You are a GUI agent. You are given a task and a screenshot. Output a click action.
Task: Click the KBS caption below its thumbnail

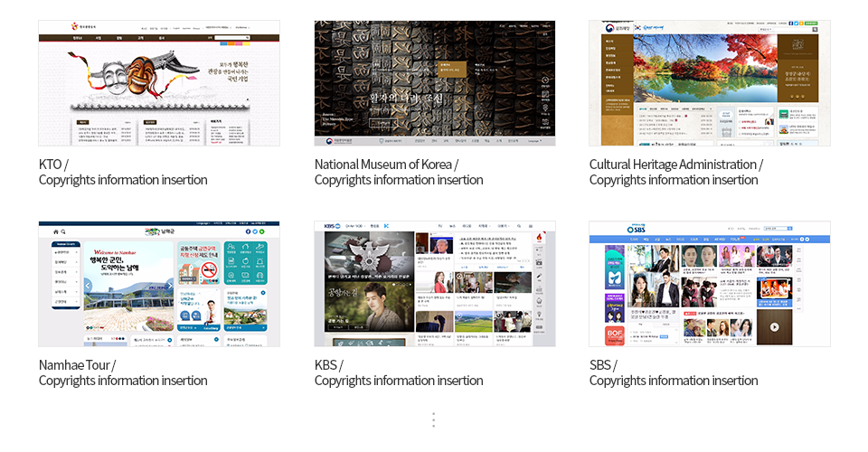pos(328,365)
